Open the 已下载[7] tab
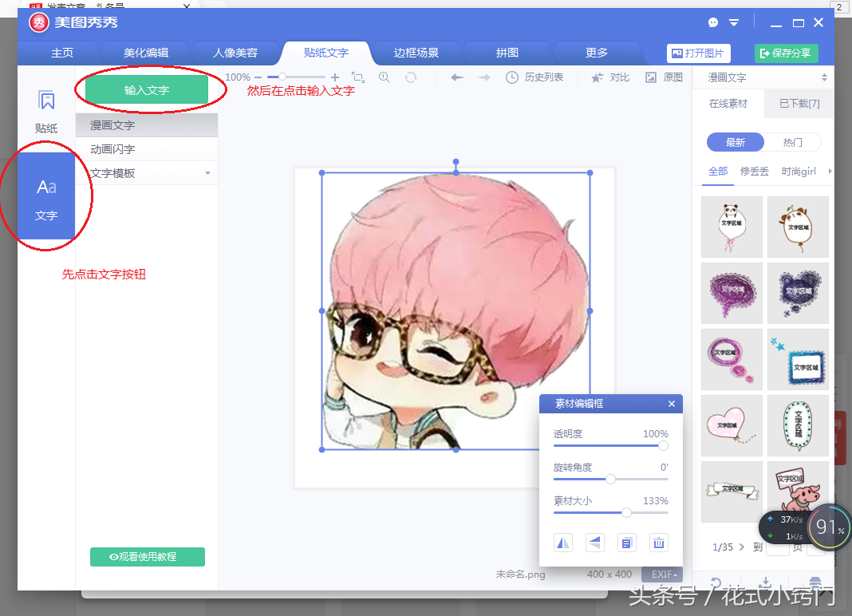This screenshot has height=616, width=852. click(x=799, y=103)
